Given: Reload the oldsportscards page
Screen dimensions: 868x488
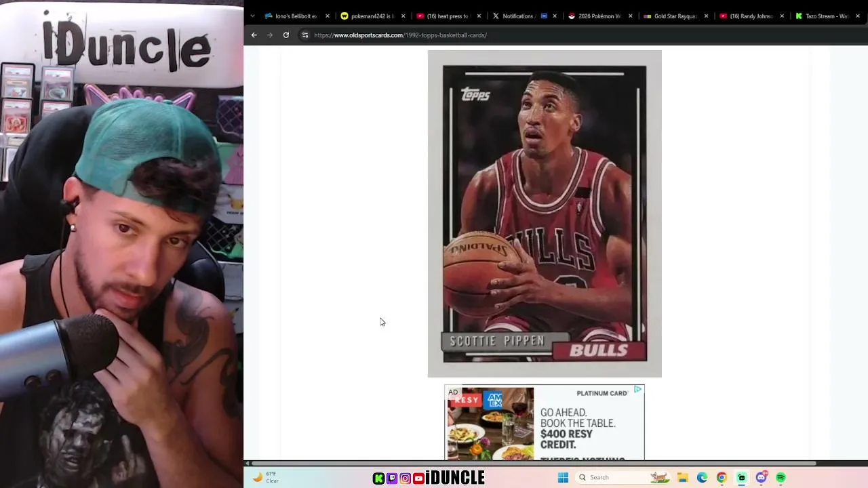Looking at the screenshot, I should [x=286, y=35].
